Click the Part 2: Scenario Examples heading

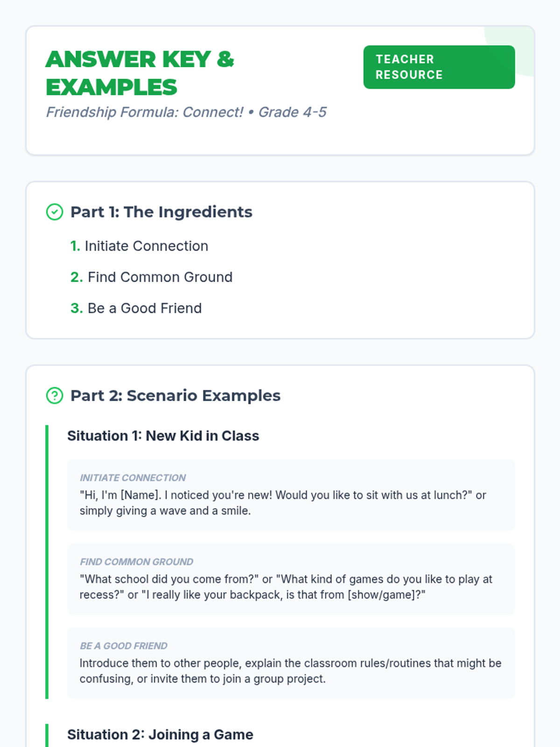tap(175, 395)
